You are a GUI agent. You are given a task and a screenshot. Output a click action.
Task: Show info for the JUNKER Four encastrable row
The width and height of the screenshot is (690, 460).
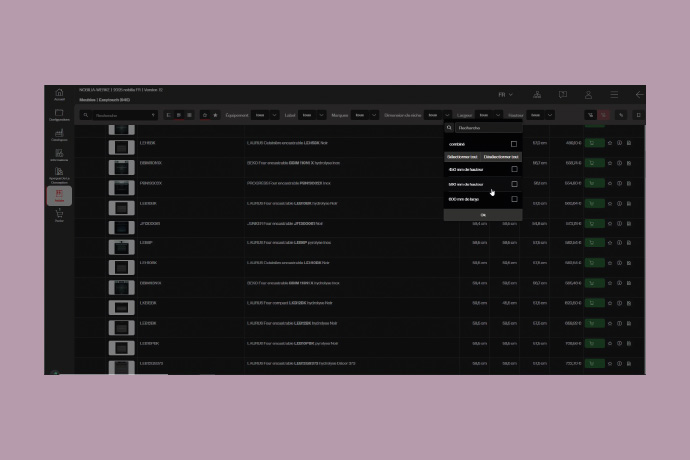tap(619, 224)
